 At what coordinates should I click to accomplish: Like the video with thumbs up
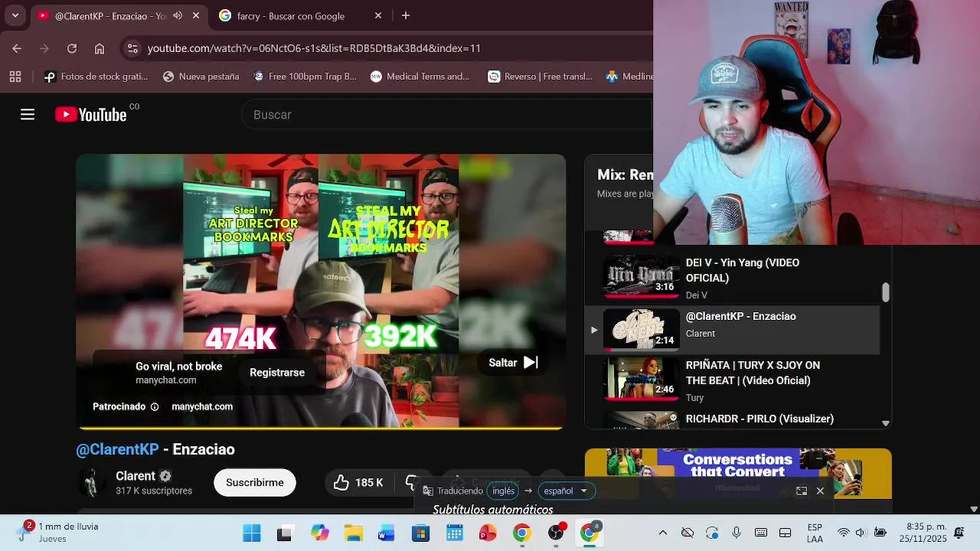click(x=341, y=482)
